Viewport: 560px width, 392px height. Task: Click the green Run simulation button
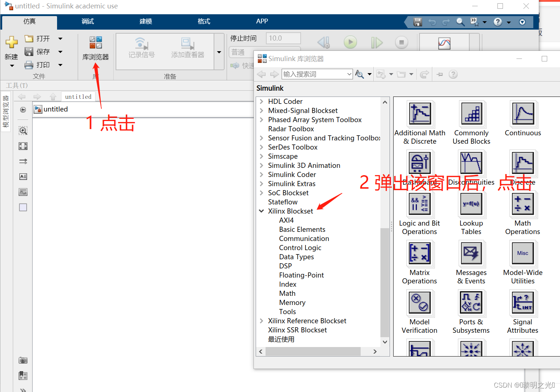click(350, 42)
